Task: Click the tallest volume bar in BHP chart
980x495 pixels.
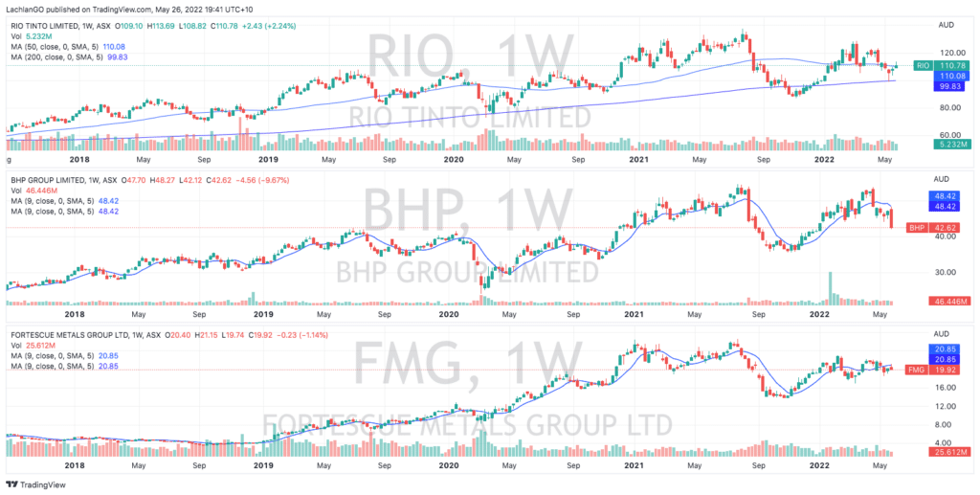Action: tap(831, 288)
